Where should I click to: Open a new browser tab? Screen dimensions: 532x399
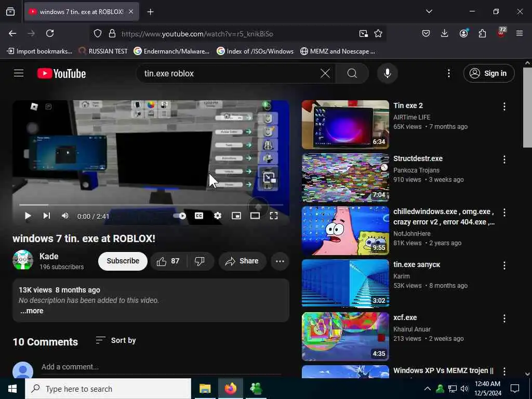[x=150, y=12]
